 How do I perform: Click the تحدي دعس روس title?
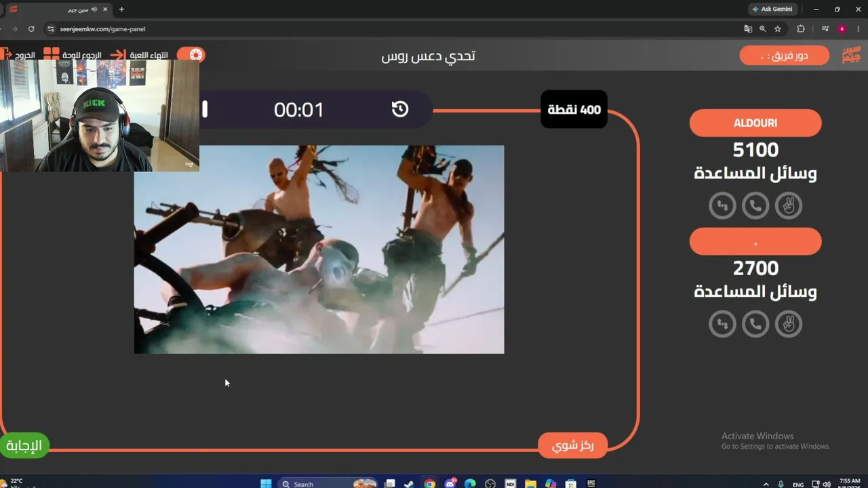428,56
